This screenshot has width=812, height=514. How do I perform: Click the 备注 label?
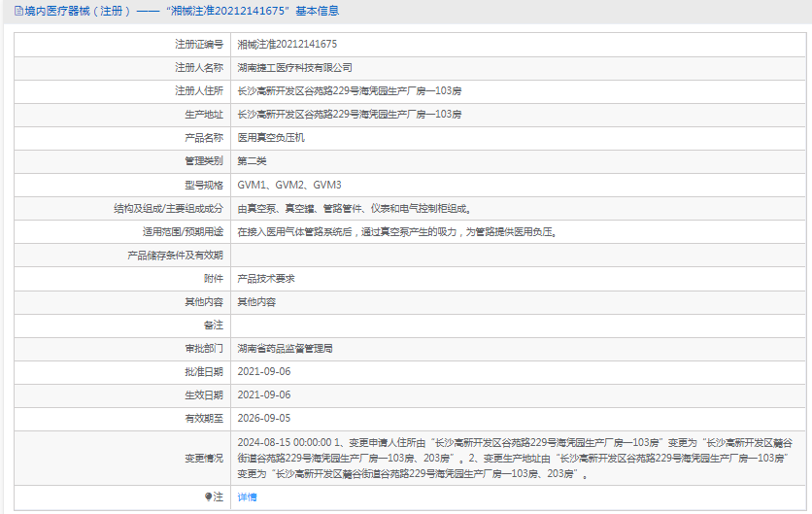(214, 325)
